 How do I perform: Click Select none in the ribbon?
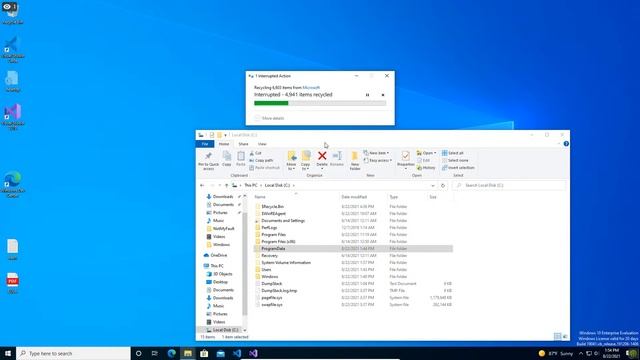[x=455, y=160]
